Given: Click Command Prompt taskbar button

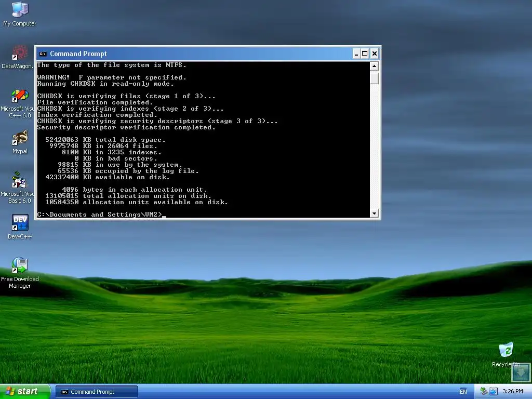Looking at the screenshot, I should 96,392.
